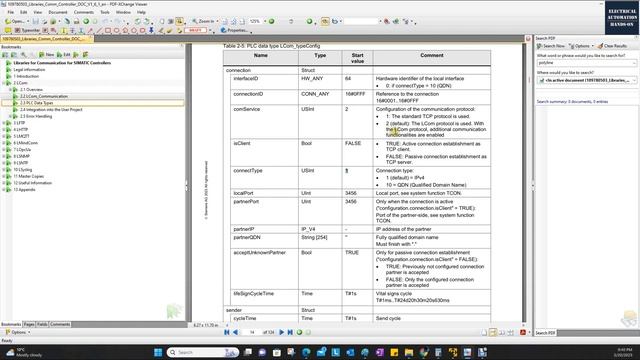Select the Eraser tool
This screenshot has width=640, height=360.
(169, 31)
